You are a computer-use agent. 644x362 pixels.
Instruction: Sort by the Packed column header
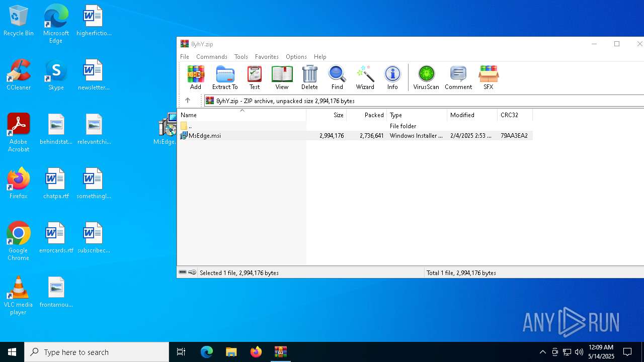367,115
